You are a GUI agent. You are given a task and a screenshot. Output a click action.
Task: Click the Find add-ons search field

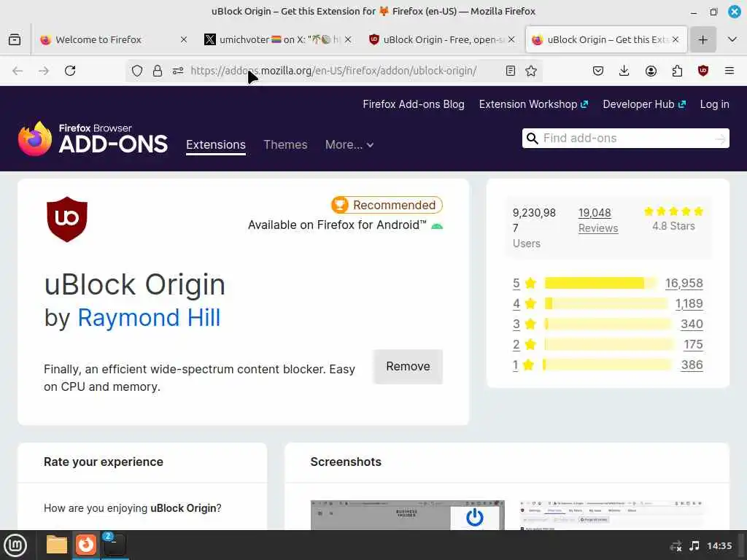[625, 138]
